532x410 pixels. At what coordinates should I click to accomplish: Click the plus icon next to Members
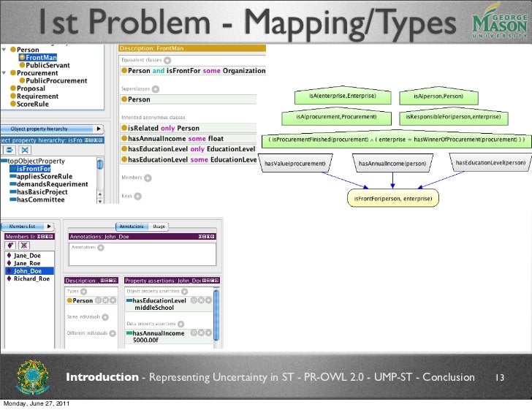(x=148, y=178)
